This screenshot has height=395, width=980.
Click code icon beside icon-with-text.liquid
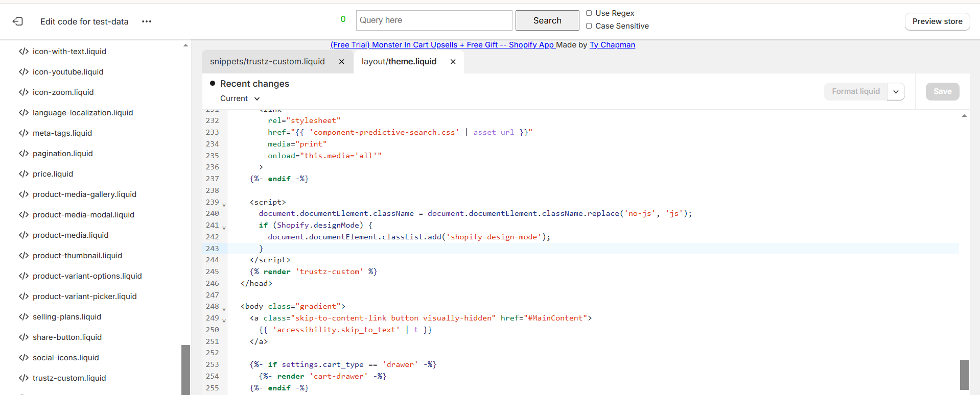coord(24,52)
